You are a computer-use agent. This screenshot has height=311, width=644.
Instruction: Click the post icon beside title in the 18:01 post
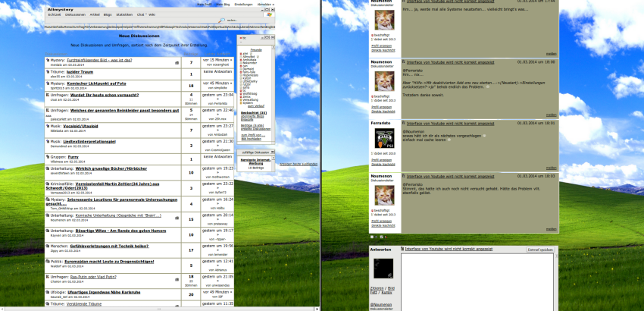click(x=404, y=123)
